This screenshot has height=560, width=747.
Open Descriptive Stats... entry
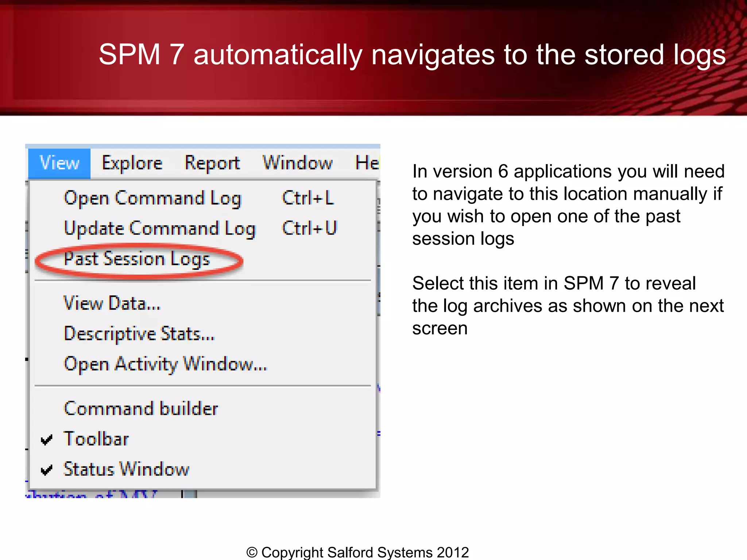point(202,334)
